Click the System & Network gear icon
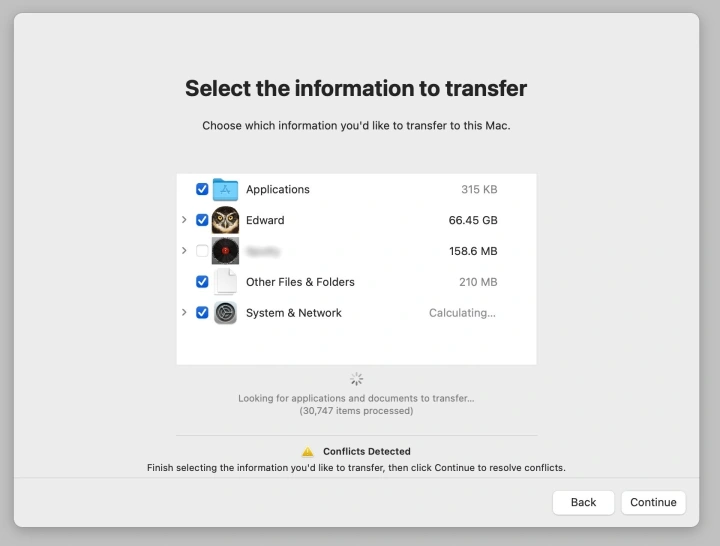 (x=225, y=313)
